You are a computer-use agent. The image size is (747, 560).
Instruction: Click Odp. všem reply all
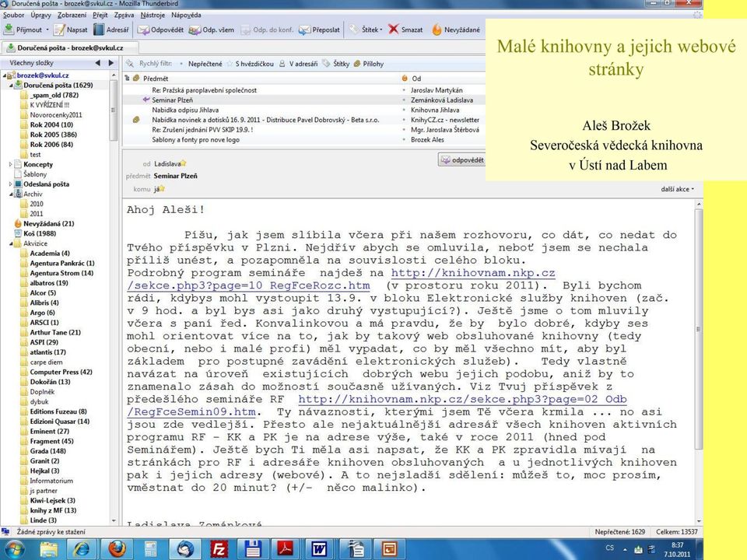pos(212,30)
